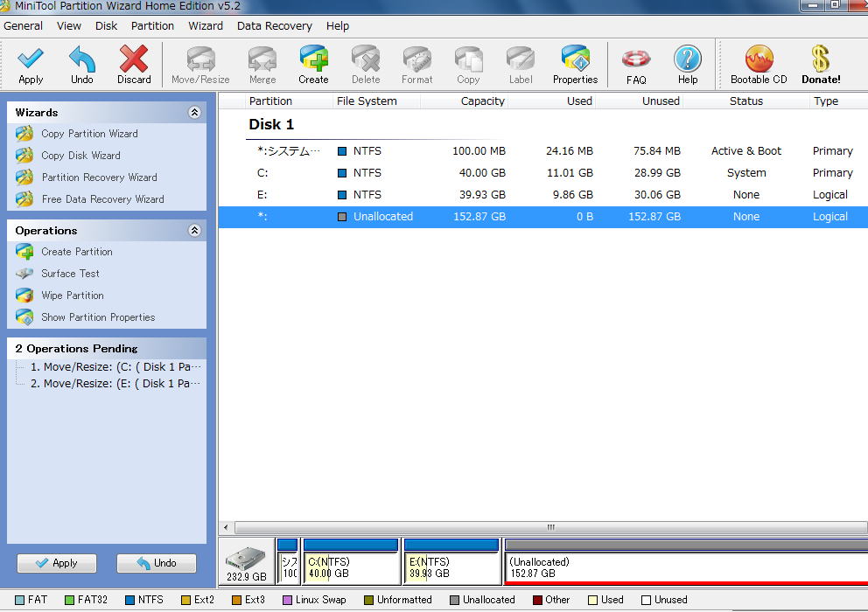Select the Unallocated 152.87 GB row
This screenshot has width=868, height=612.
(x=543, y=217)
